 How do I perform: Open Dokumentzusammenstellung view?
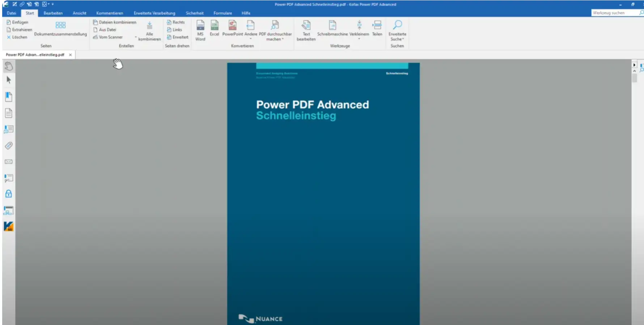click(x=60, y=29)
